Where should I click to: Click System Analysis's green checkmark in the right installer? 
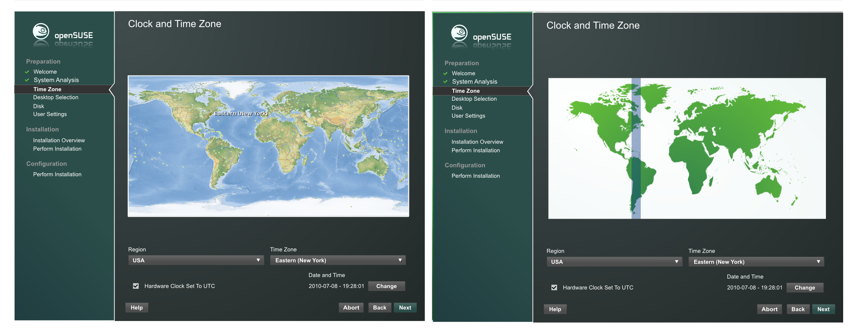pyautogui.click(x=445, y=82)
